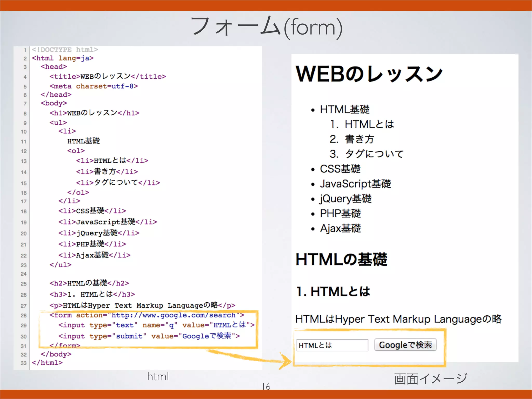Click code line '<title>WEBのレッスン</title>'
This screenshot has width=532, height=399.
point(108,76)
